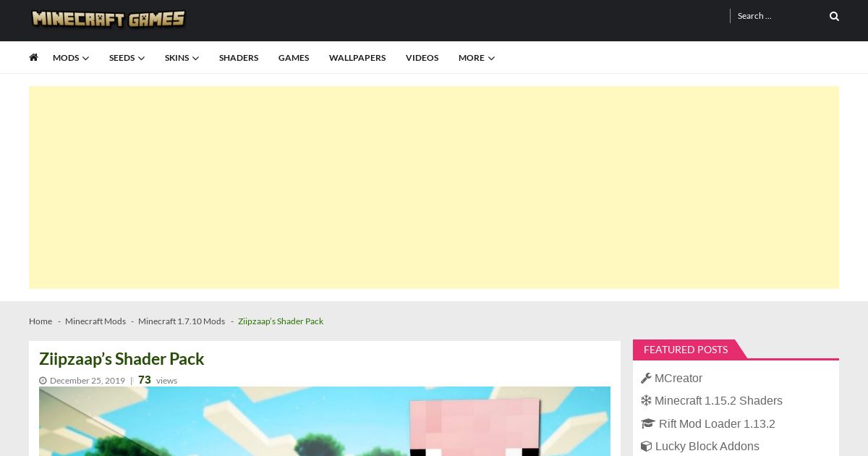This screenshot has width=868, height=456.
Task: Click the December 25, 2019 date
Action: pyautogui.click(x=88, y=381)
